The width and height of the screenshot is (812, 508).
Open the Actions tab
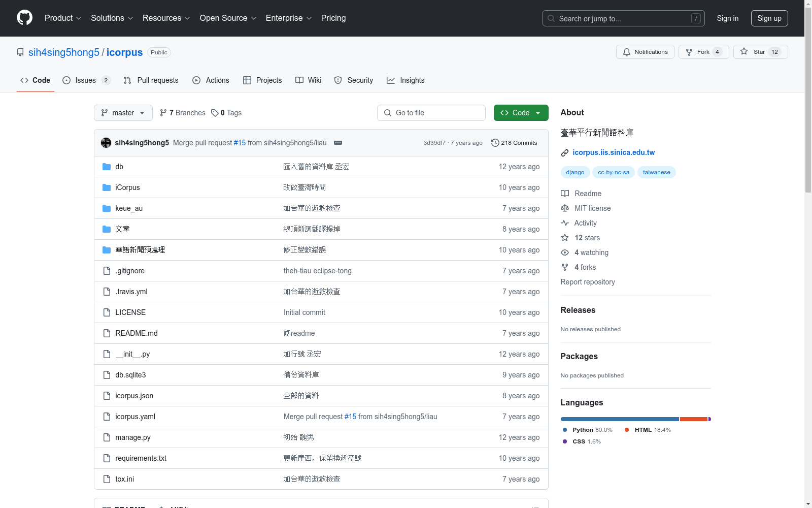pos(211,80)
